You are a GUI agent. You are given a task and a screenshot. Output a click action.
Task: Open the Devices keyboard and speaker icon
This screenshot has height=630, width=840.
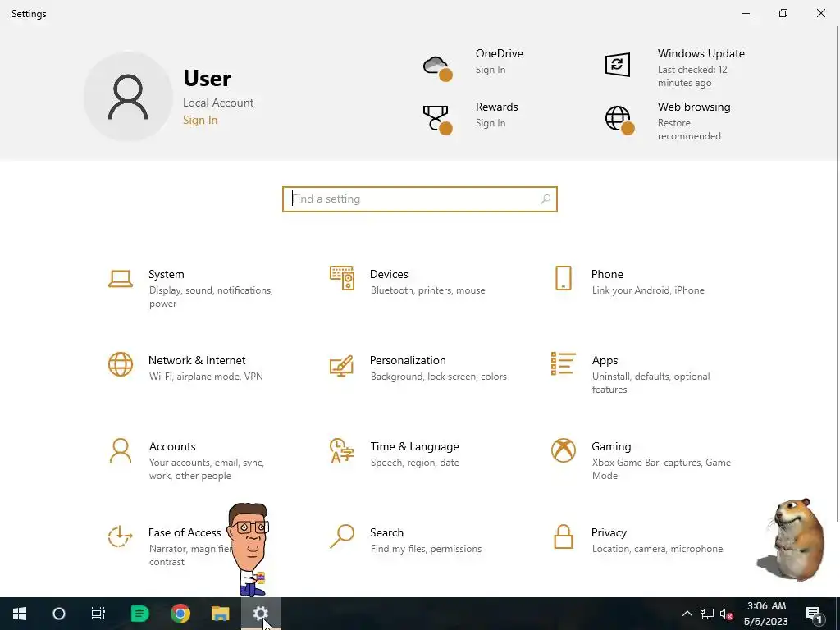coord(342,278)
